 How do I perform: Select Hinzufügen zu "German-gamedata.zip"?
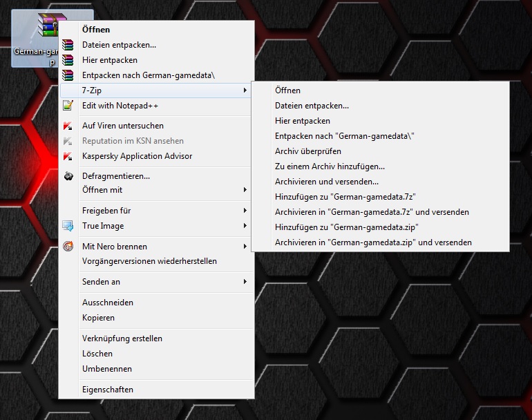tap(380, 227)
